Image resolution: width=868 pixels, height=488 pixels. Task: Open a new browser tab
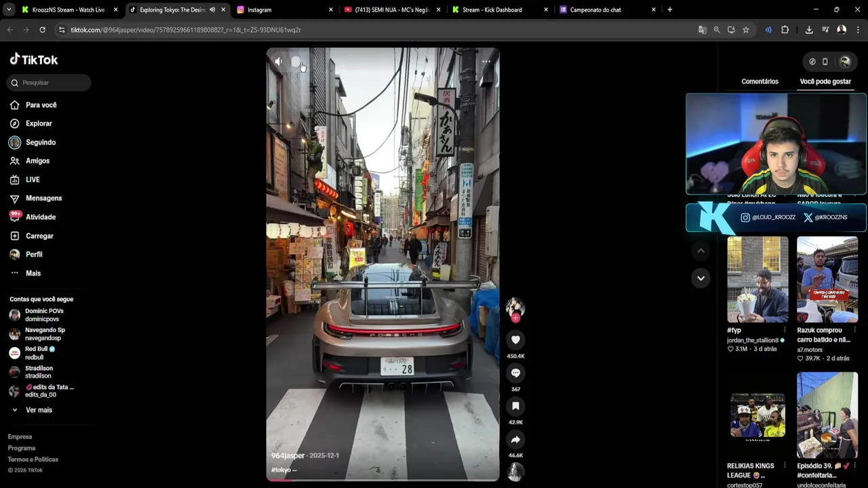click(x=669, y=9)
